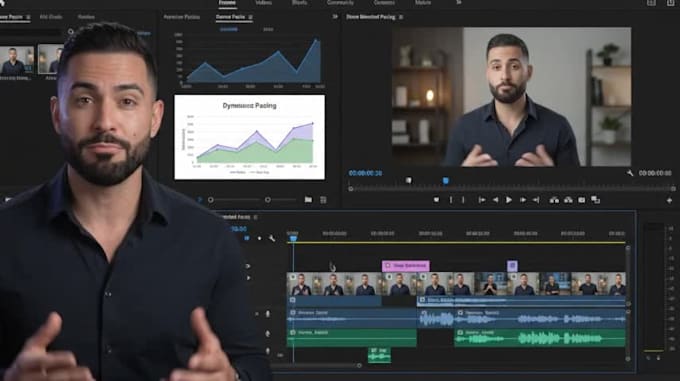Go to Out point in program monitor
This screenshot has height=381, width=680.
point(536,200)
